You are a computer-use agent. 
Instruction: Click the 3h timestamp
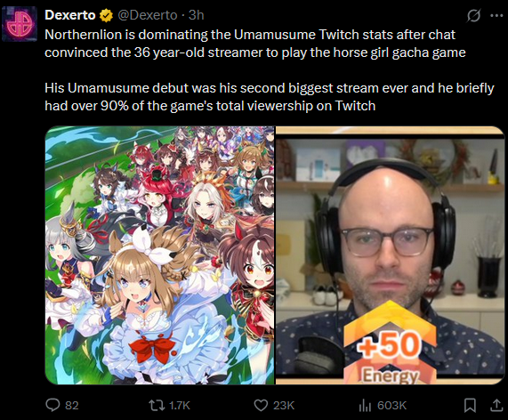[197, 15]
